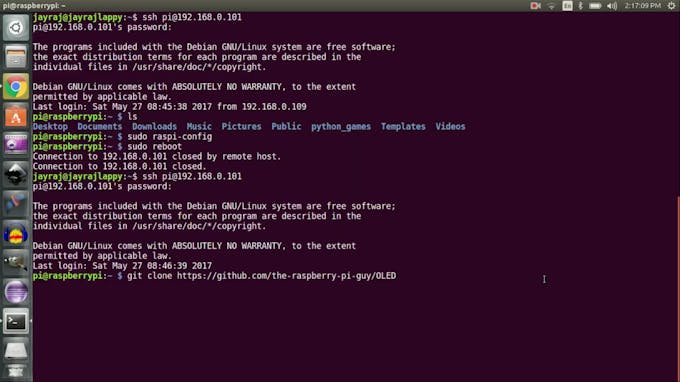This screenshot has height=382, width=680.
Task: Open the Wi-Fi network menu
Action: 551,6
